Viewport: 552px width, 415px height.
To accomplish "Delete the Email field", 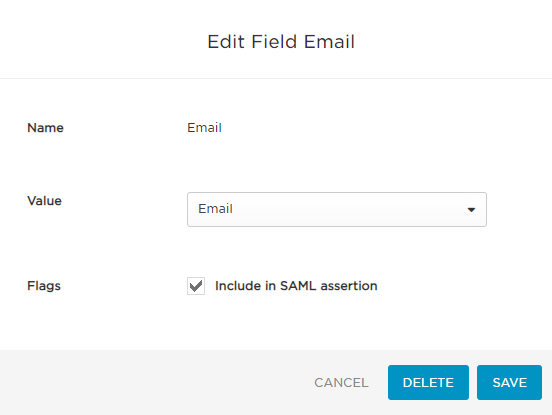I will pyautogui.click(x=428, y=382).
